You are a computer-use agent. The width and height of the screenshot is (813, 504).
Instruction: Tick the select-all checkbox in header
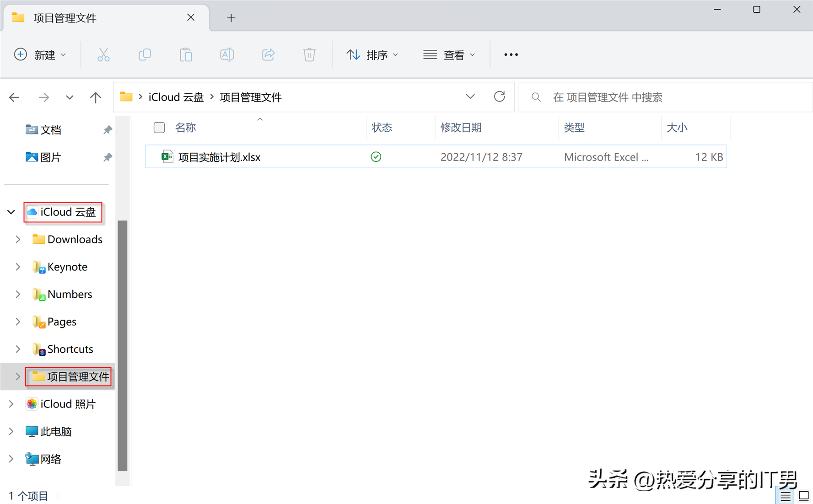pyautogui.click(x=159, y=128)
